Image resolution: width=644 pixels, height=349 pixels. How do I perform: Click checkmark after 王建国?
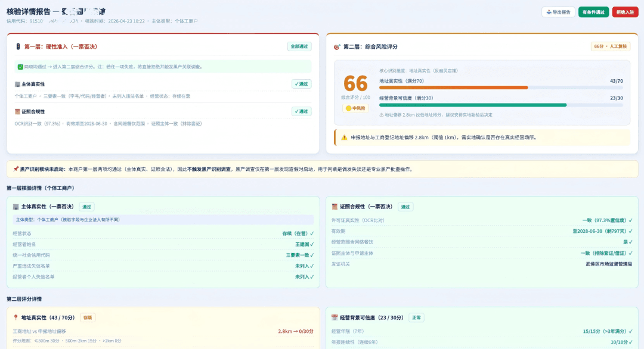[312, 244]
